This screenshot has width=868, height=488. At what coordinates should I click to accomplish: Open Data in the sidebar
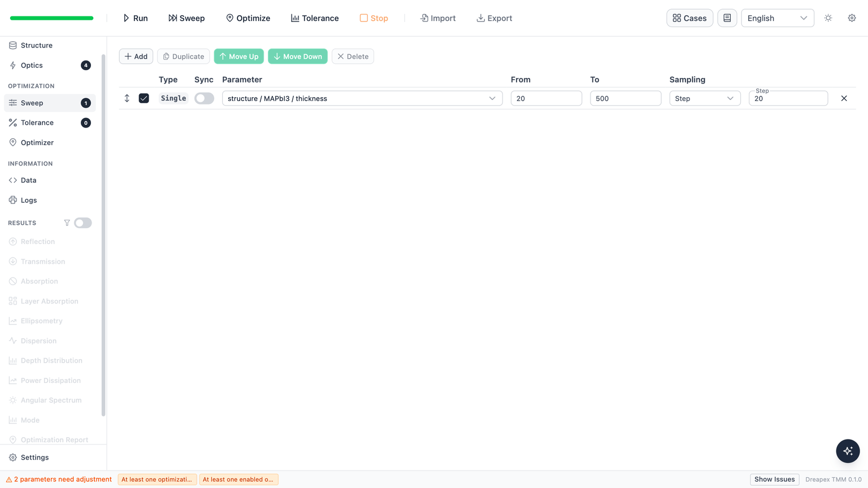(50, 180)
